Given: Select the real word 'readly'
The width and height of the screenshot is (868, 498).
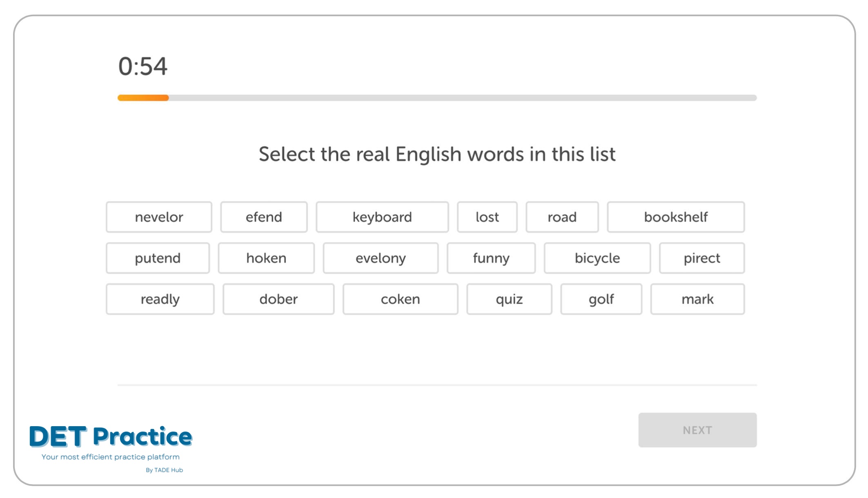Looking at the screenshot, I should click(x=159, y=298).
